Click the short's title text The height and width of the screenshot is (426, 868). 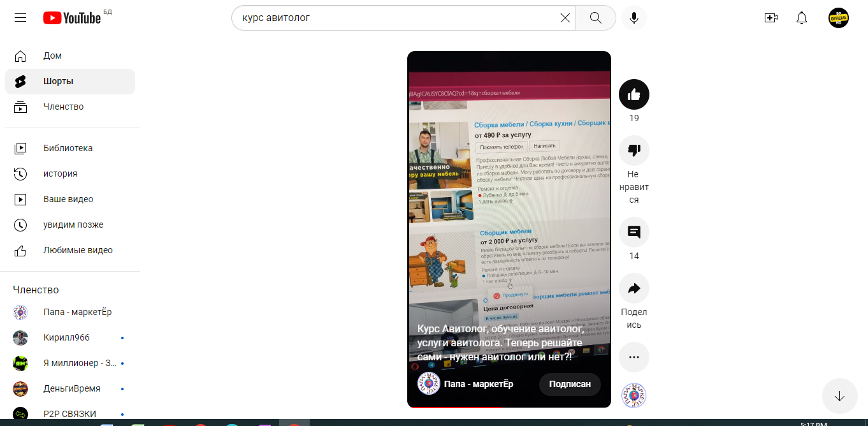pyautogui.click(x=499, y=342)
